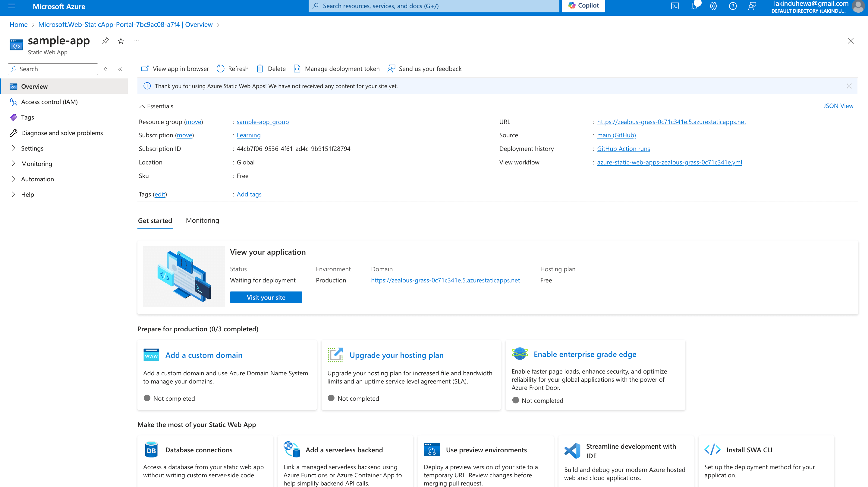The image size is (868, 487).
Task: Collapse the left sidebar menu
Action: click(120, 69)
